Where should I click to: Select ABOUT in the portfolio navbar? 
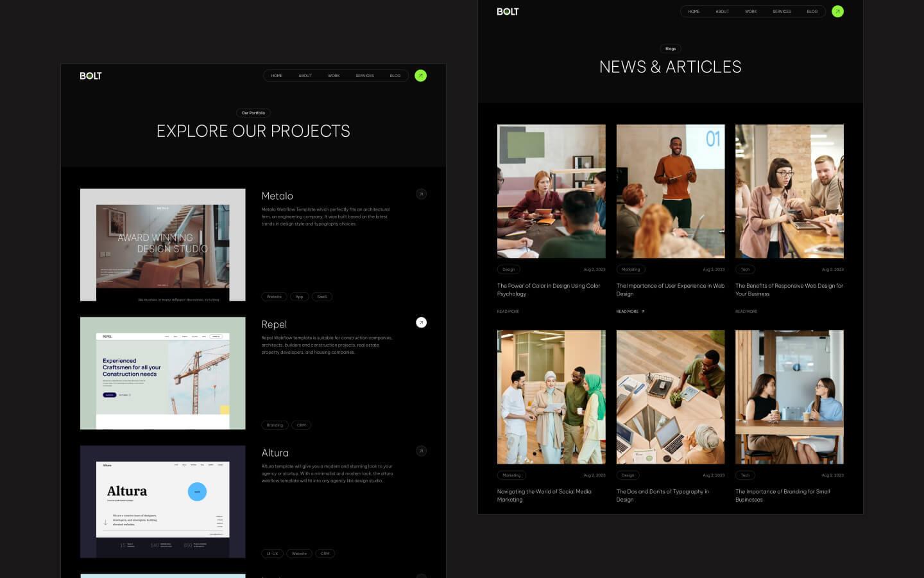click(305, 75)
